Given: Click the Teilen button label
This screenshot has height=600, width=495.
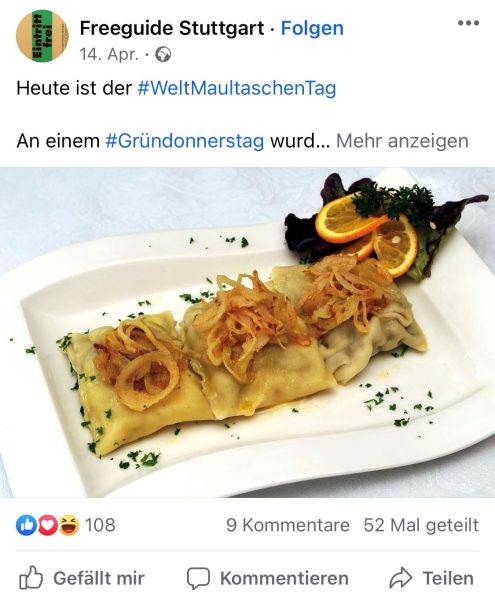Looking at the screenshot, I should point(448,578).
